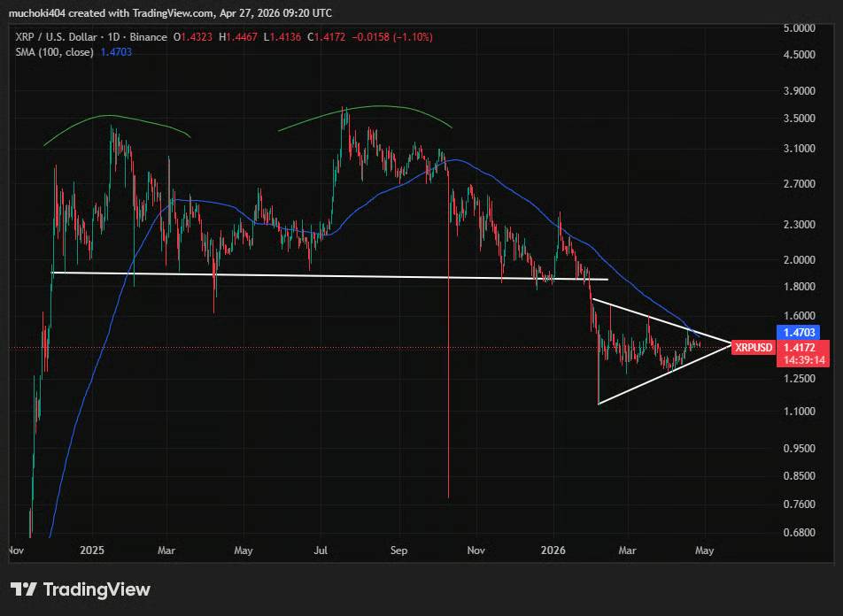
Task: Click the 2.0000 level on the price scale
Action: [800, 259]
